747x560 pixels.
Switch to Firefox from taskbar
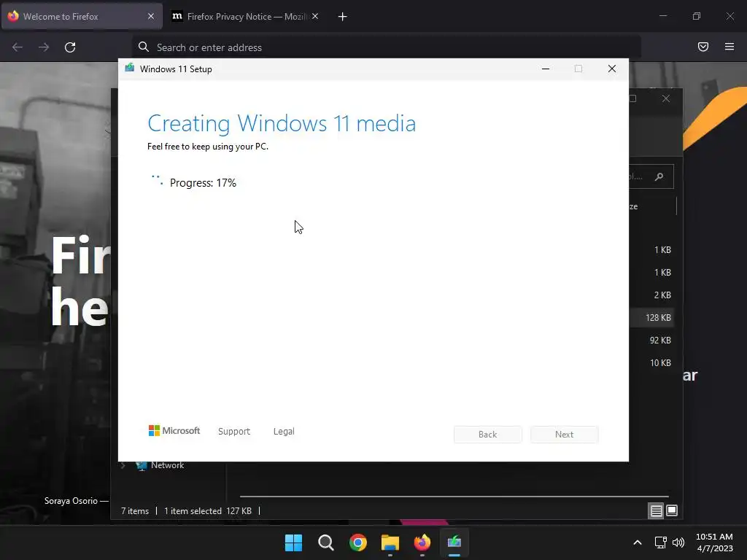coord(422,542)
